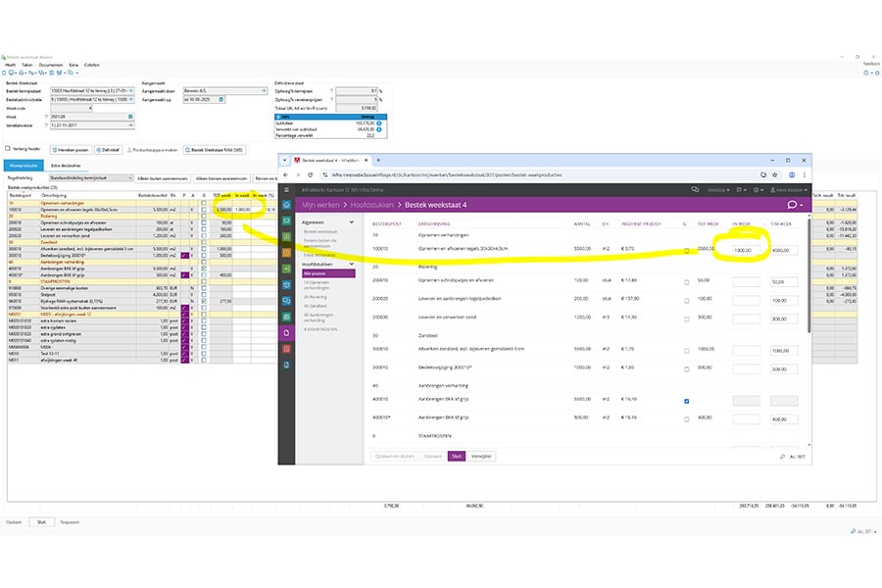The width and height of the screenshot is (882, 588).
Task: Toggle the Verberg header checkbox
Action: point(9,149)
